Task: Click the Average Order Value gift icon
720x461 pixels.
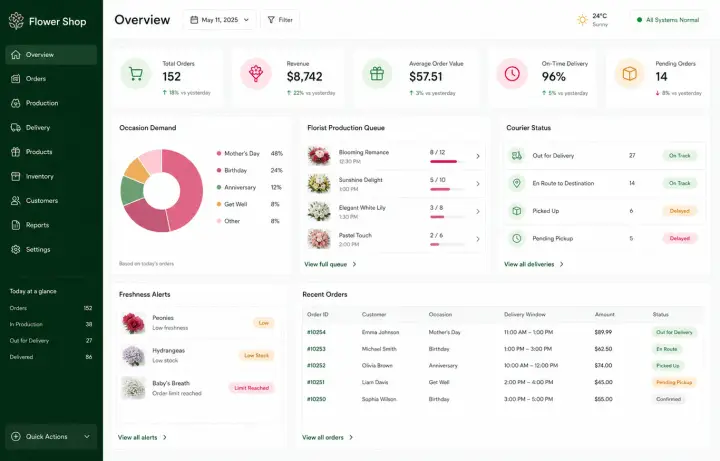Action: [x=377, y=73]
